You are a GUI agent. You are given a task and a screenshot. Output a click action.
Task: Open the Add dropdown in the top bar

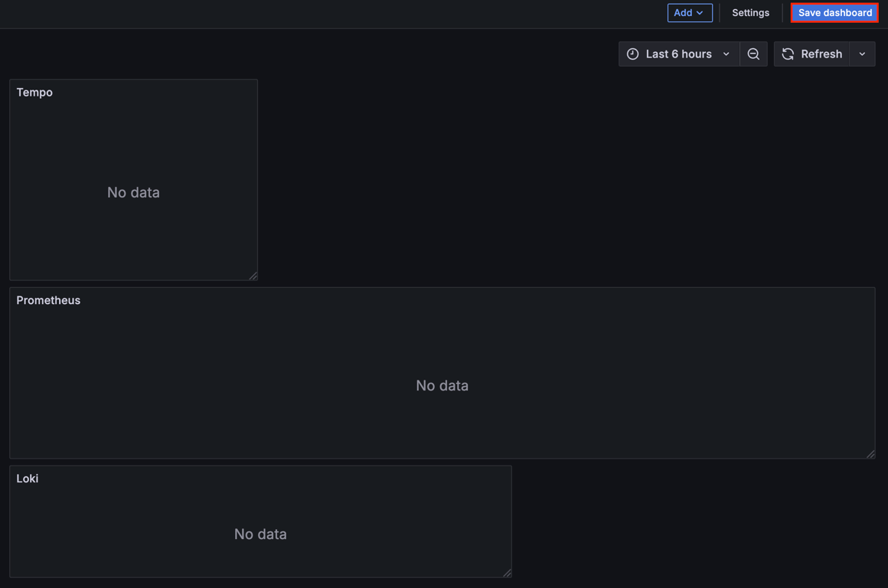click(689, 12)
